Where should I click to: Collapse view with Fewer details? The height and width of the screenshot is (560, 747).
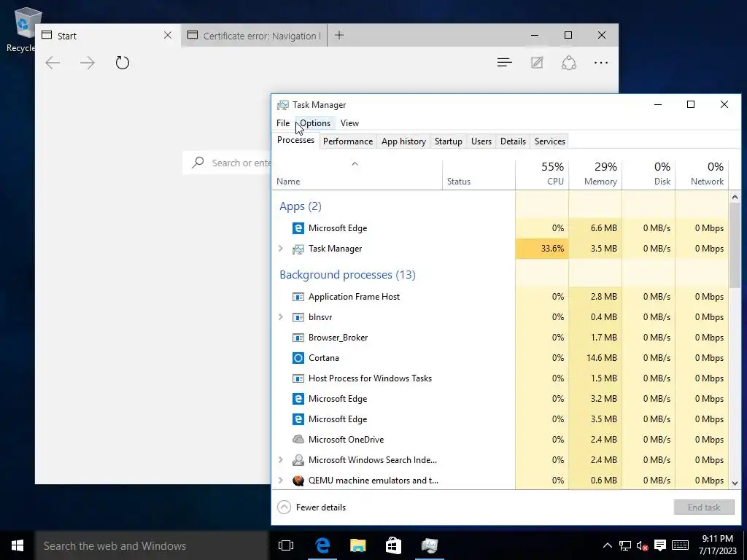click(x=312, y=507)
